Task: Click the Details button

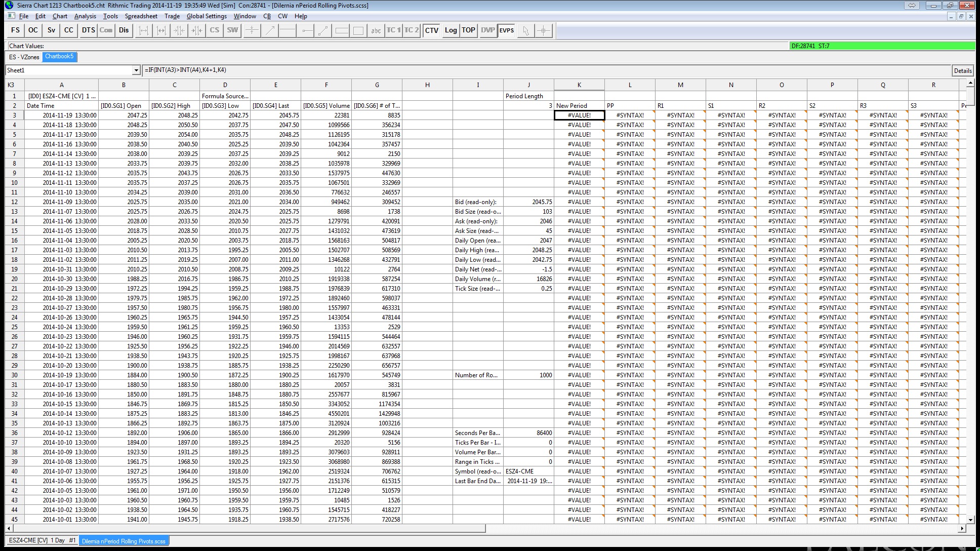Action: pos(962,71)
